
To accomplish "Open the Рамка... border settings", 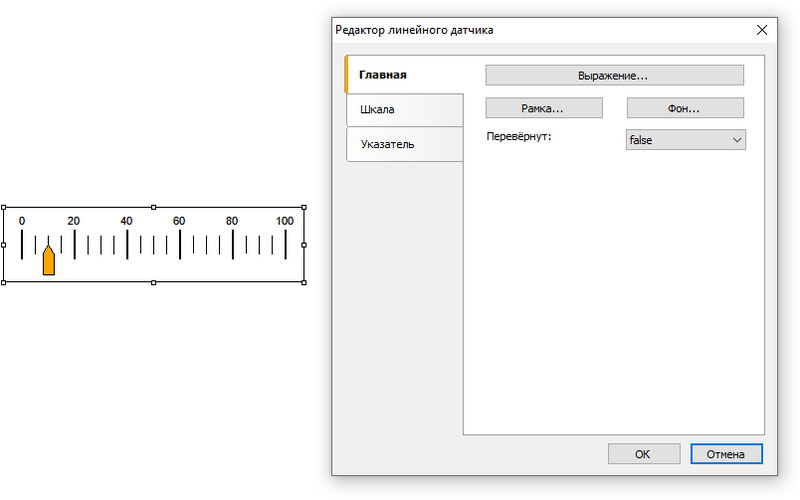I will pos(544,108).
